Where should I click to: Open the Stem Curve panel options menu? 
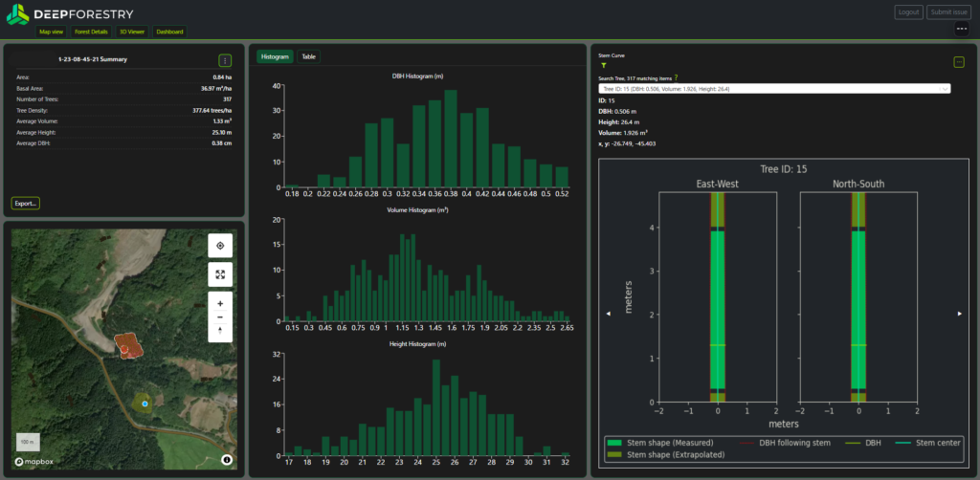click(x=959, y=62)
